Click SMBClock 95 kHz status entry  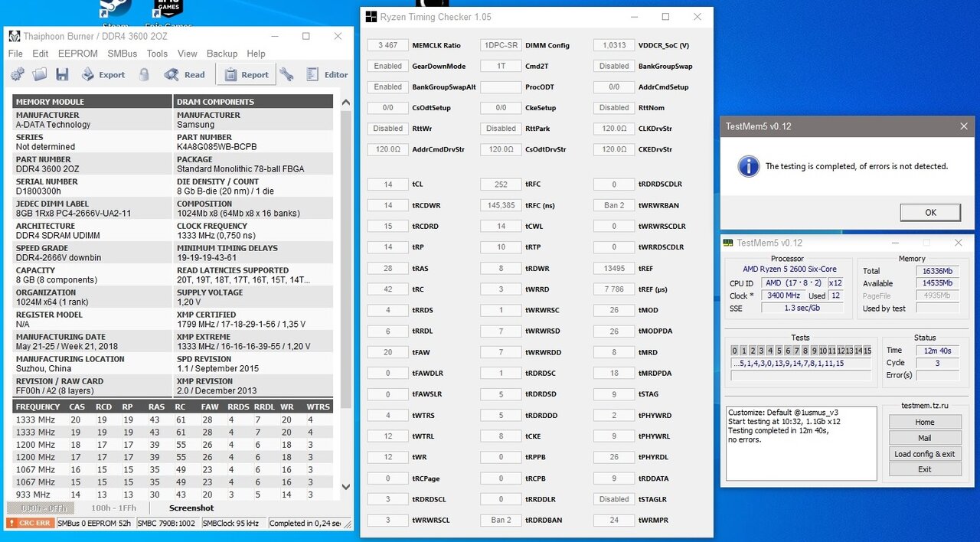point(234,524)
